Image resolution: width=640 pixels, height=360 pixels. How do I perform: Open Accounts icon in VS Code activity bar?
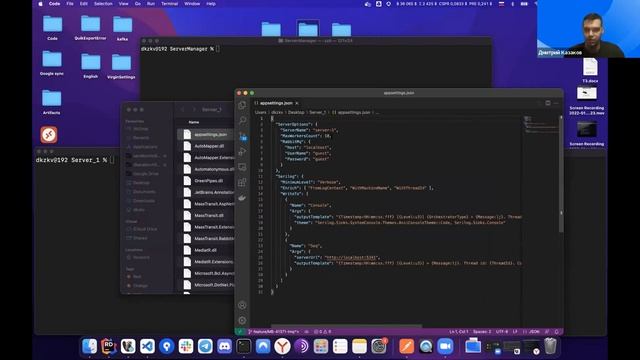242,305
